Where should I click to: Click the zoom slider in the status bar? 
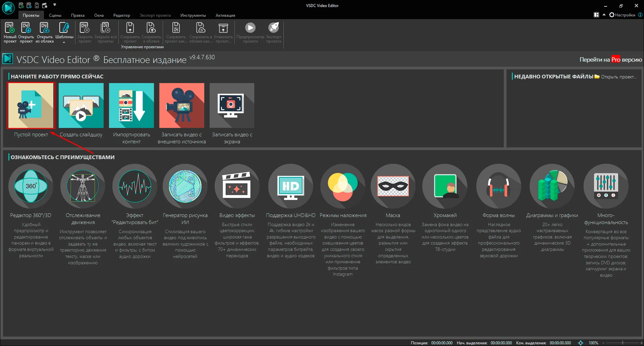click(623, 343)
